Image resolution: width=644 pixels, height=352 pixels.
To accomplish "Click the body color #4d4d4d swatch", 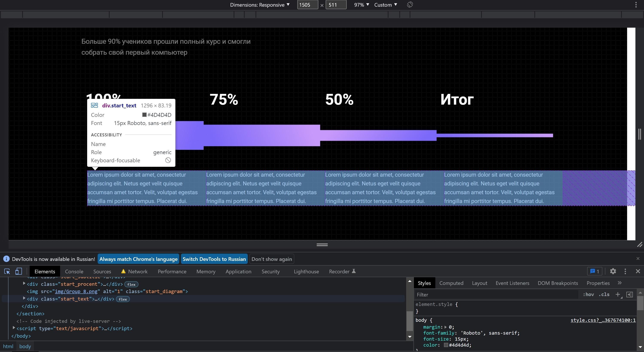I will (x=446, y=345).
